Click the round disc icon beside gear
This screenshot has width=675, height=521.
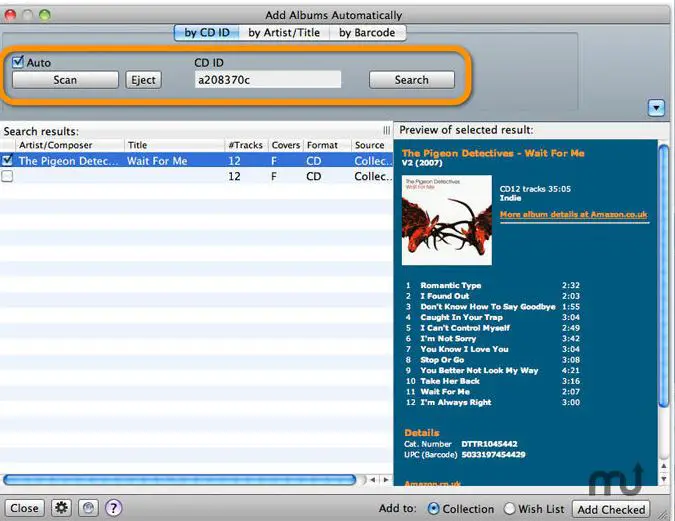(x=88, y=508)
